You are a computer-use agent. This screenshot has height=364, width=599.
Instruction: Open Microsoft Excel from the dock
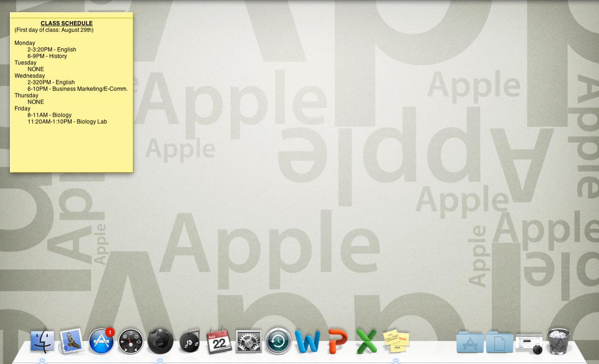(x=366, y=342)
